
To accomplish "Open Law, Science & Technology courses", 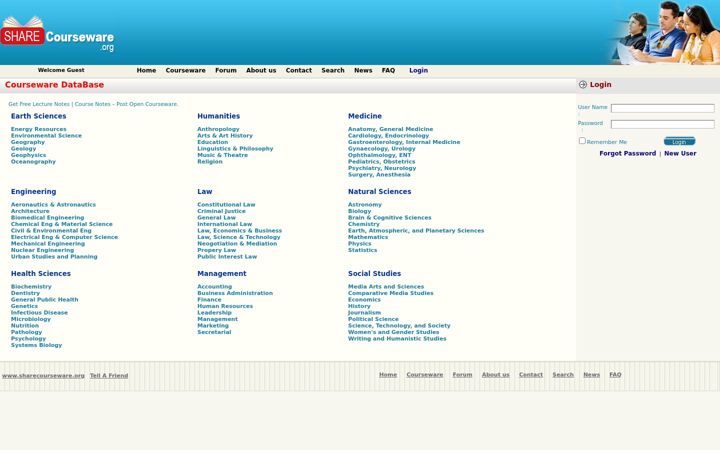I will (x=239, y=237).
